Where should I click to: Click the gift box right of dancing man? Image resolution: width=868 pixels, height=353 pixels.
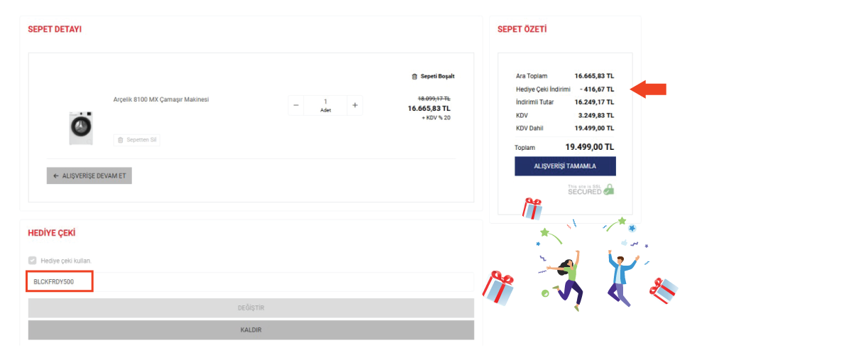click(x=664, y=290)
